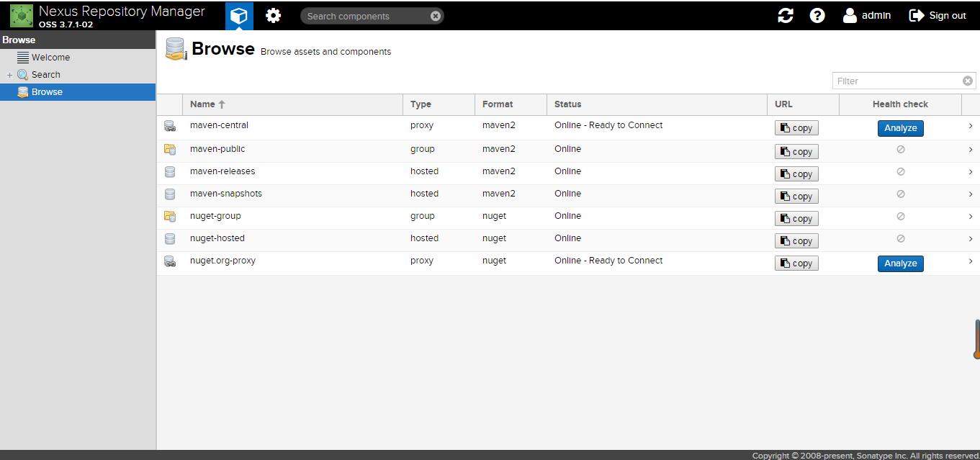Open the maven-releases repository name
The image size is (980, 460).
(222, 171)
